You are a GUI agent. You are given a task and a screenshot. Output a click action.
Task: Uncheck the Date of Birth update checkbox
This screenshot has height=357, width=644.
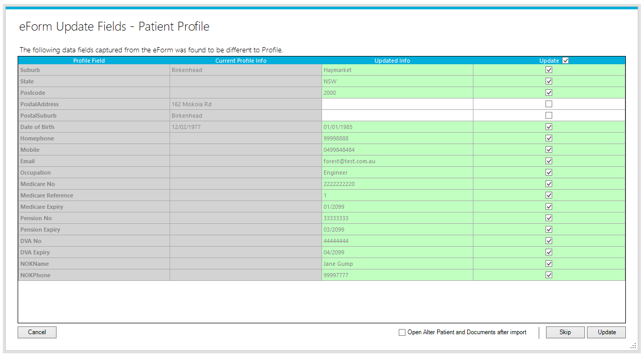click(549, 127)
